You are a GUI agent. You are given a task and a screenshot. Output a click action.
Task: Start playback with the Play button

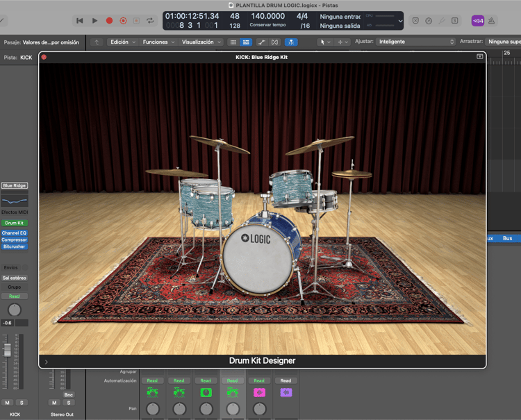94,21
